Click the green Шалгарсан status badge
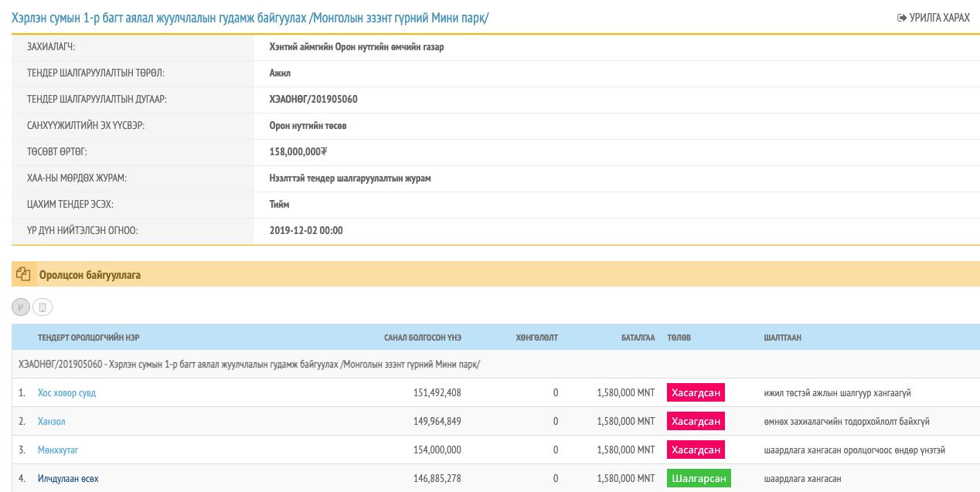The image size is (980, 492). [x=699, y=479]
